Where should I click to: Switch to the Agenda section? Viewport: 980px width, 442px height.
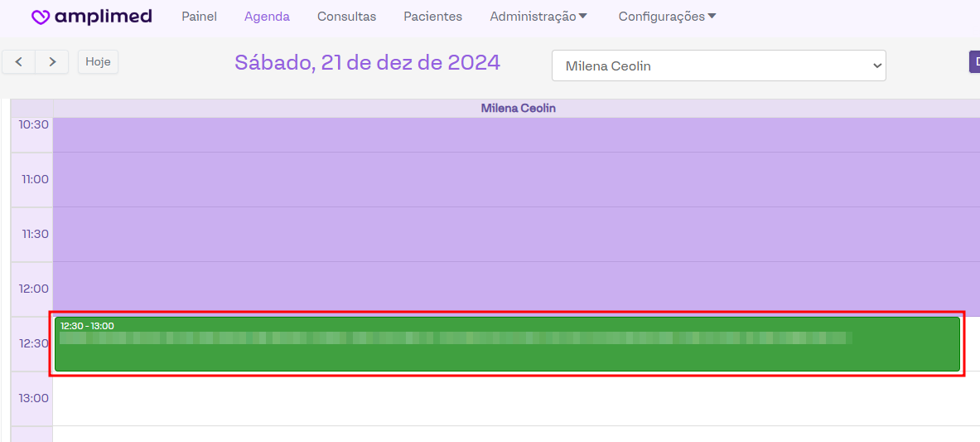click(x=267, y=17)
